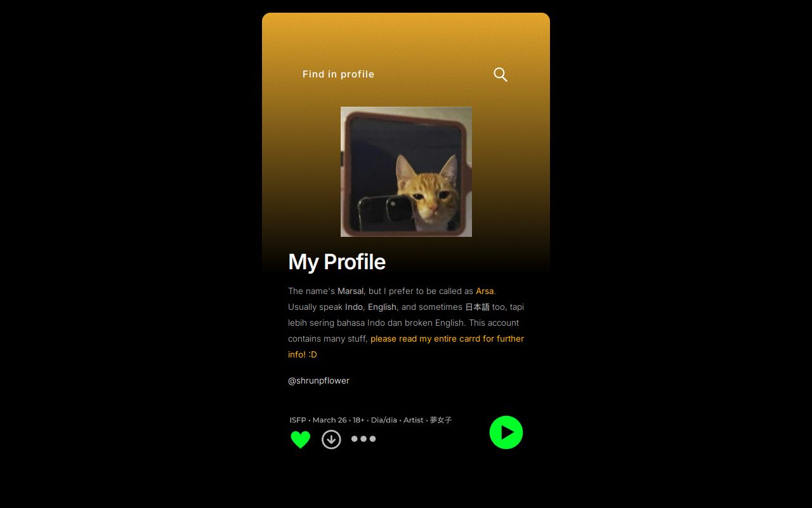Like the profile with the green heart
The image size is (812, 508).
[x=301, y=439]
